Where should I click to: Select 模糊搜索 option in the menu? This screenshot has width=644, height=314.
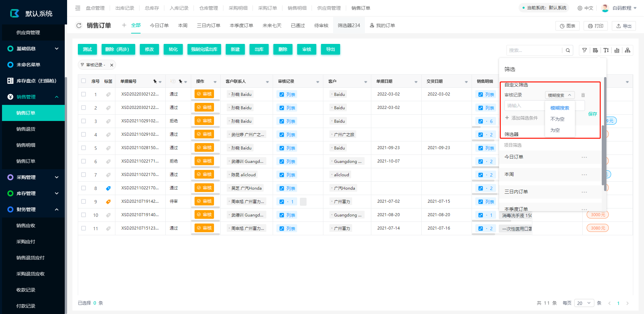coord(560,108)
